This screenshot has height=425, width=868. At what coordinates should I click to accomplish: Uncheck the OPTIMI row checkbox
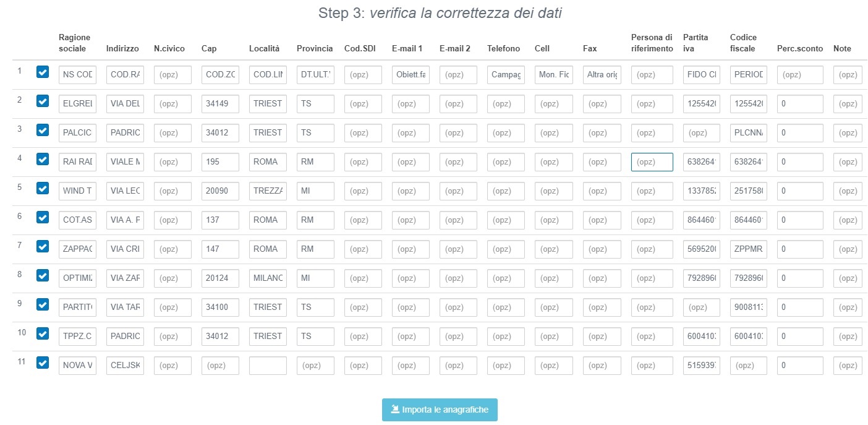(42, 275)
